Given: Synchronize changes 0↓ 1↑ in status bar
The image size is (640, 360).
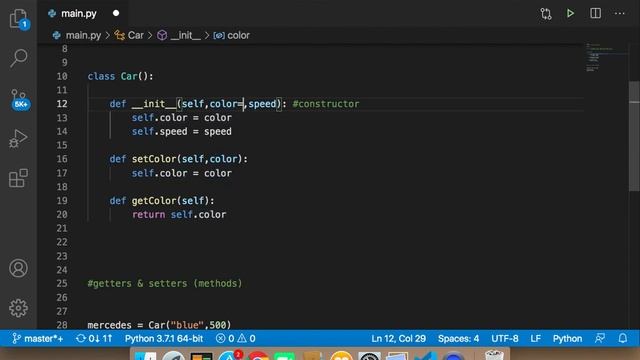Looking at the screenshot, I should click(x=94, y=338).
